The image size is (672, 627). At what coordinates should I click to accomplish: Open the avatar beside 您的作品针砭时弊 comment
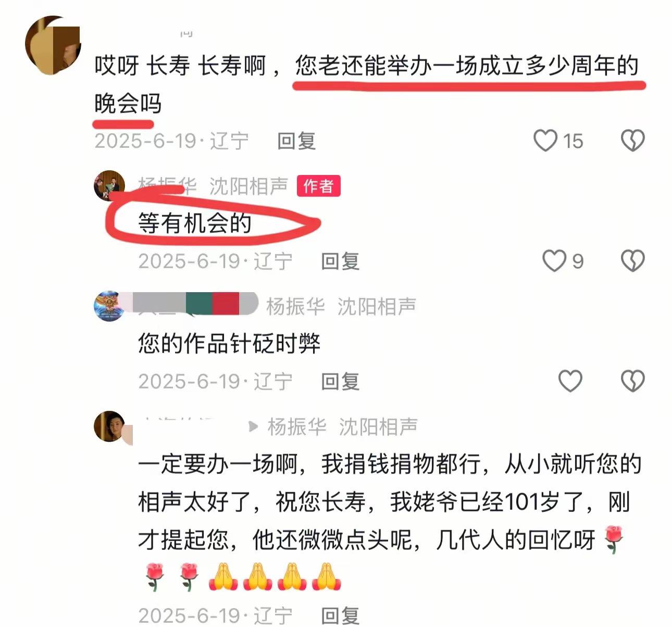109,306
